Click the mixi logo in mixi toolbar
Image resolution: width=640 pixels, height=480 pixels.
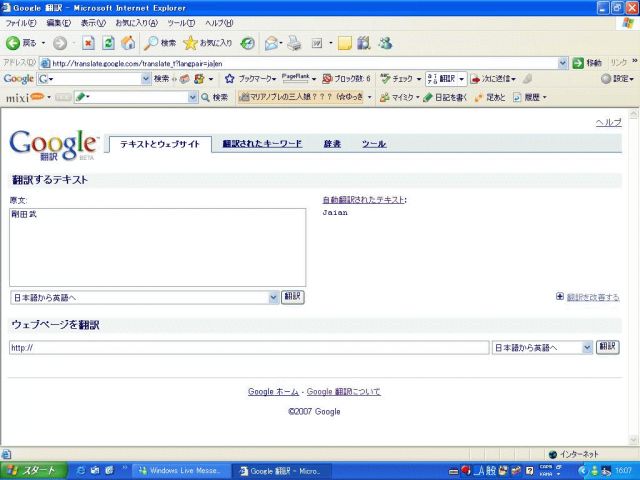point(25,98)
